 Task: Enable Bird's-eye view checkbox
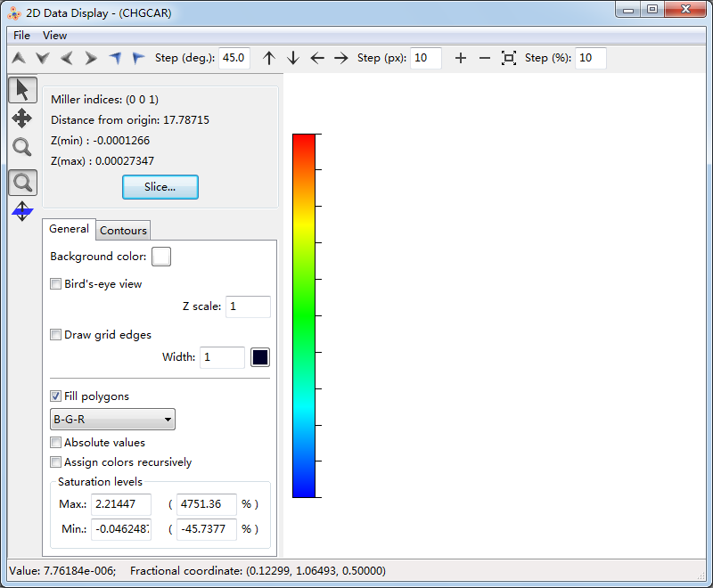(x=55, y=284)
